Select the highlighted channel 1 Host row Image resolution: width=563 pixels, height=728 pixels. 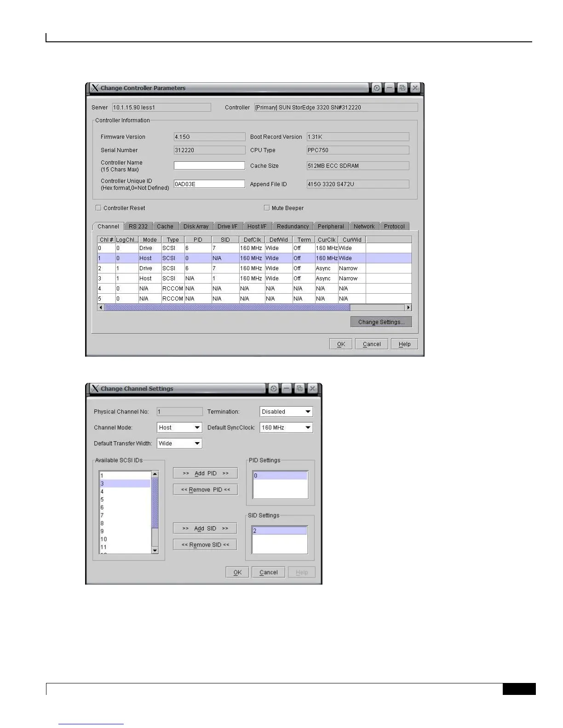[x=254, y=258]
